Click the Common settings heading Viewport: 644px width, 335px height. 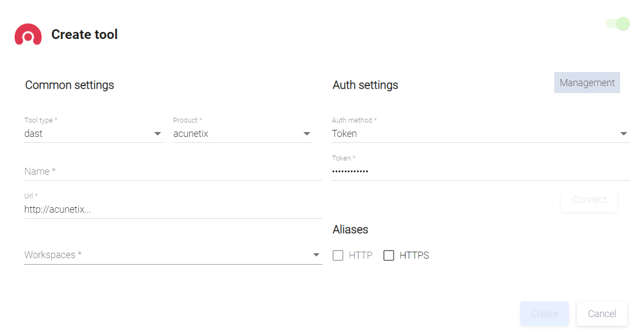70,85
